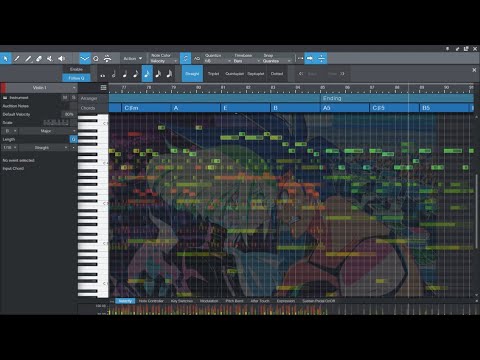480x360 pixels.
Task: Toggle the autoscroll arrow button
Action: tap(310, 58)
